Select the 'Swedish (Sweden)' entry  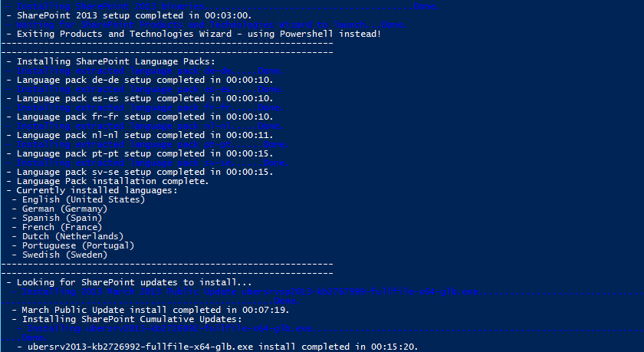(60, 255)
